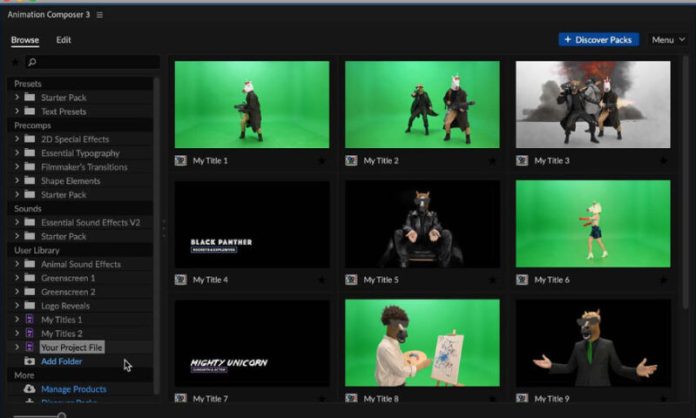Toggle favorite star for My Title 4
Image resolution: width=696 pixels, height=418 pixels.
(x=321, y=280)
